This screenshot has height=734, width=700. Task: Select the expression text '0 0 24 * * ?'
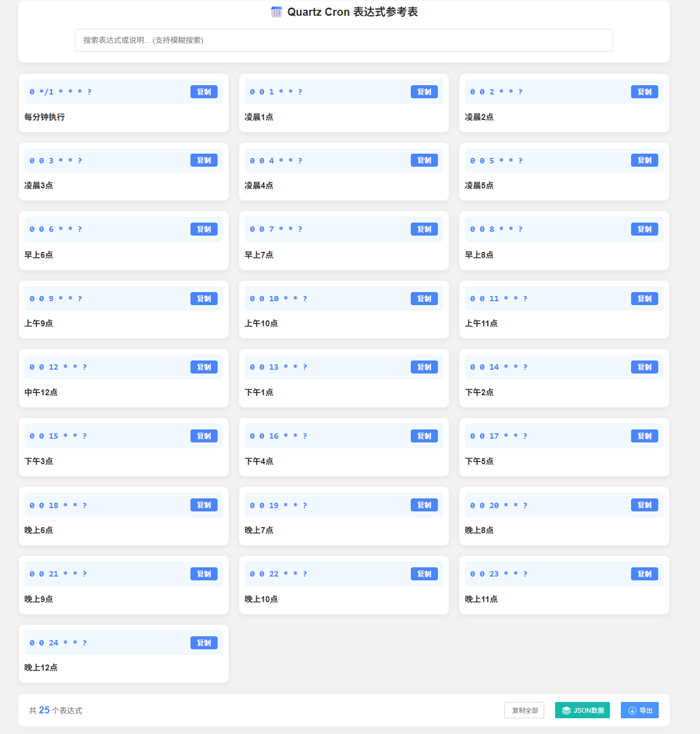pyautogui.click(x=58, y=643)
